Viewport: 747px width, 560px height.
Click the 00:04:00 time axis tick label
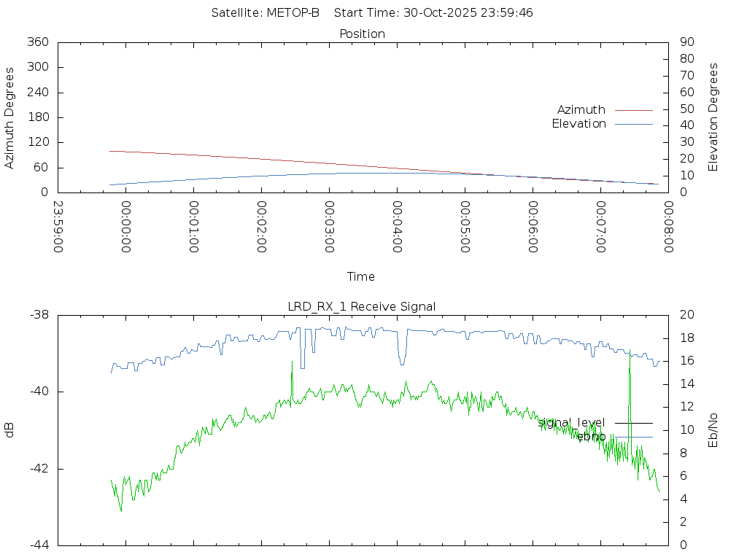click(x=396, y=227)
